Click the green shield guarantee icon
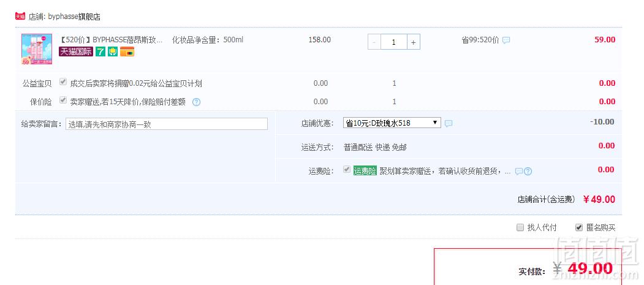This screenshot has width=644, height=285. 113,51
